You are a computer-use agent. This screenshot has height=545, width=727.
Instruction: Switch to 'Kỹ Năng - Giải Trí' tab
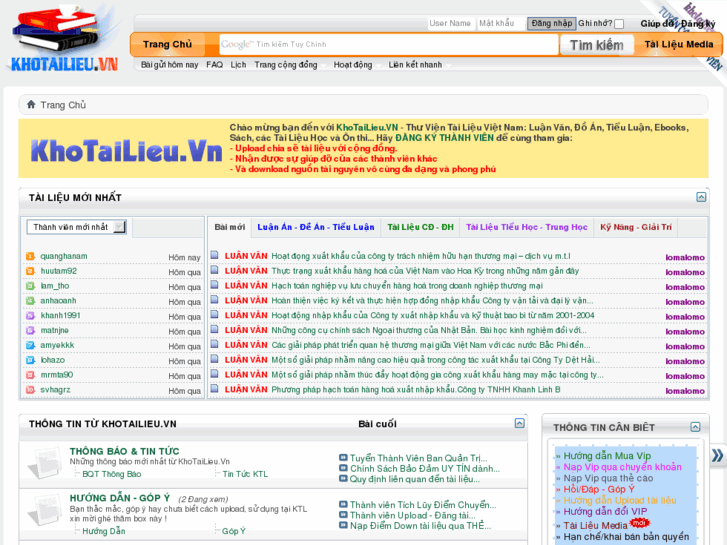[x=636, y=227]
